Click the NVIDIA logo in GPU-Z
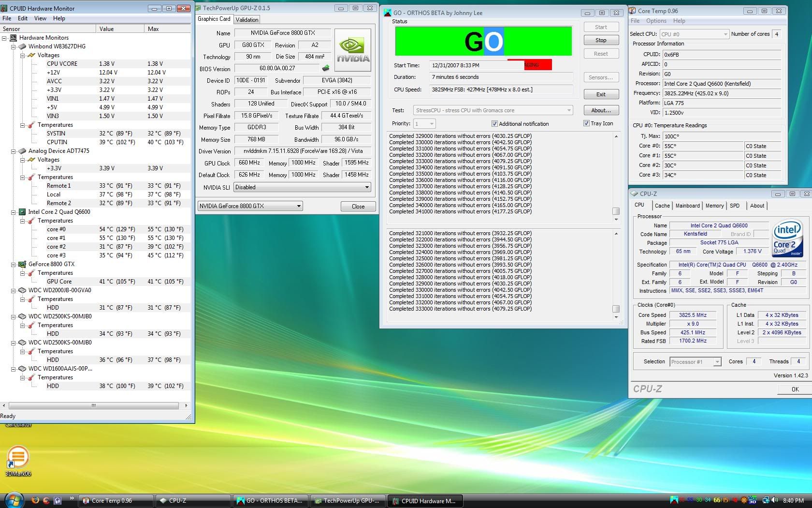The image size is (812, 508). click(353, 50)
